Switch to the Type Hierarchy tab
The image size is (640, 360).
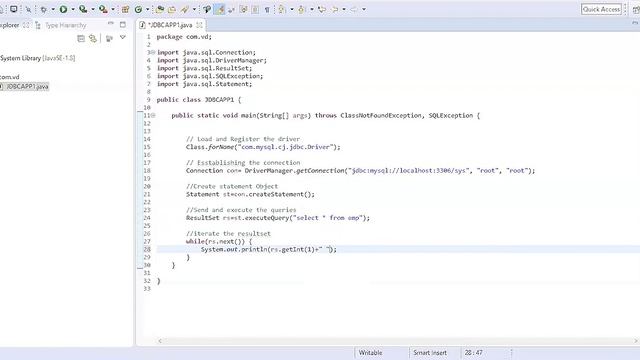pyautogui.click(x=61, y=25)
